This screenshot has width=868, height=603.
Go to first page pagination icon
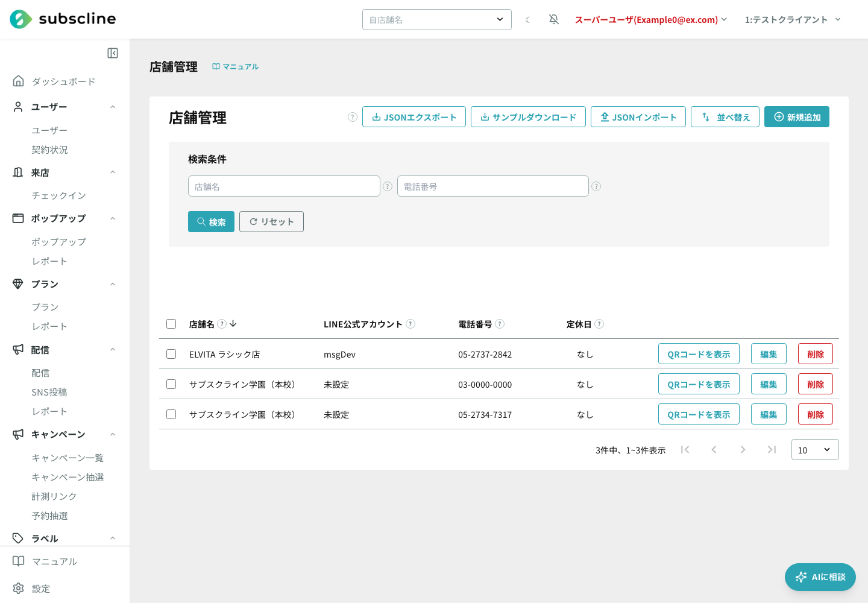coord(685,449)
